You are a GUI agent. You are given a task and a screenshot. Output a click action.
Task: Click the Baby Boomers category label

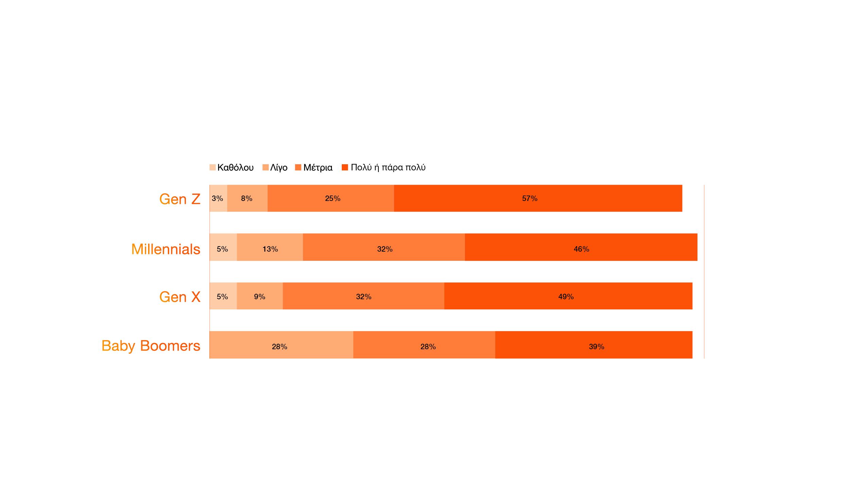(x=151, y=345)
